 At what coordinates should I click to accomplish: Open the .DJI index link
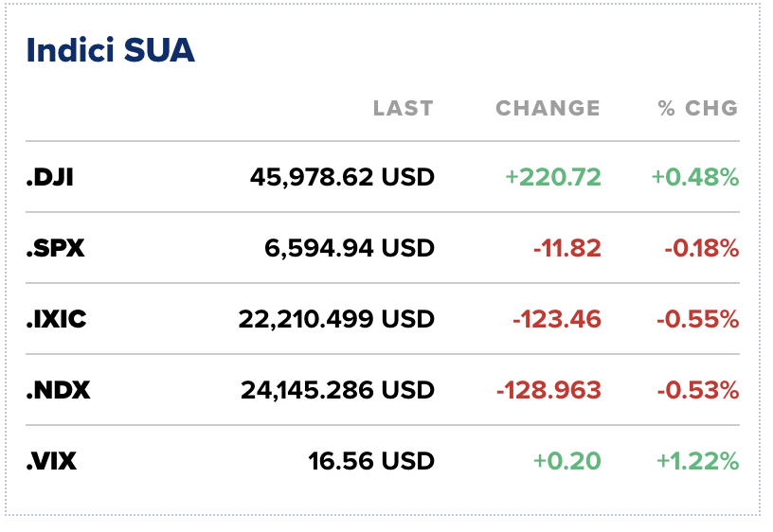[x=49, y=176]
